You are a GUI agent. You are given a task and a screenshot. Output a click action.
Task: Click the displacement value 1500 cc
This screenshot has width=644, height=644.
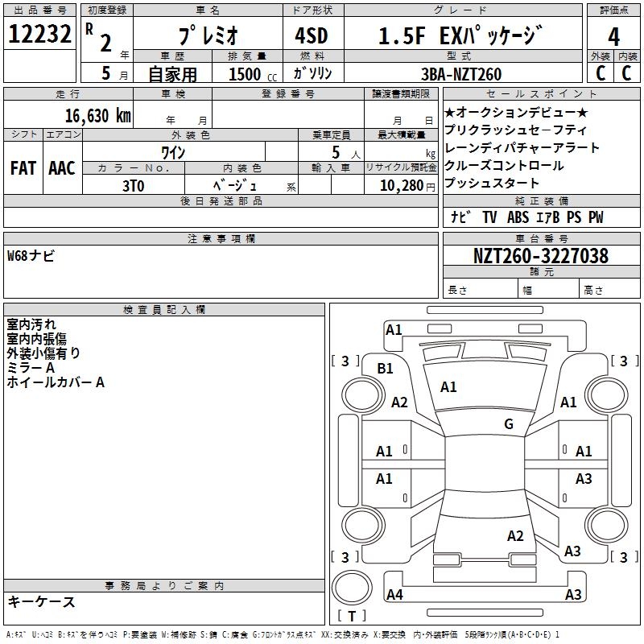tap(253, 74)
